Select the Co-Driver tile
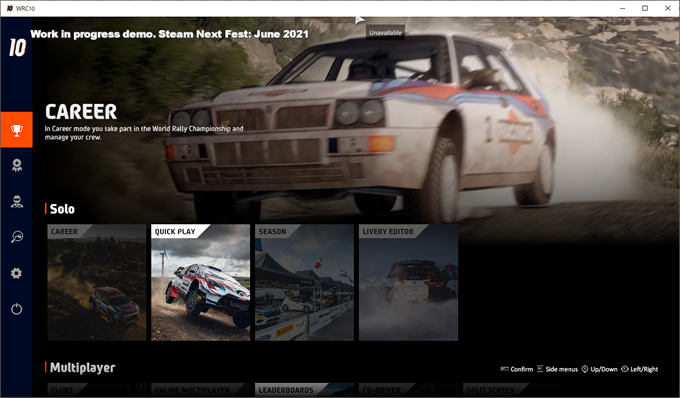Image resolution: width=680 pixels, height=398 pixels. click(409, 390)
